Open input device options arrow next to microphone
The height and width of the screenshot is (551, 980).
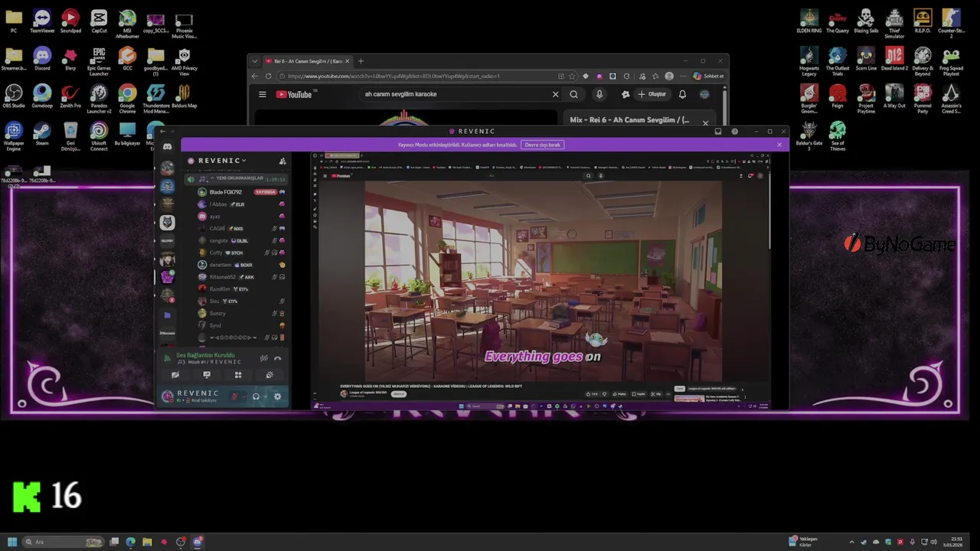244,396
